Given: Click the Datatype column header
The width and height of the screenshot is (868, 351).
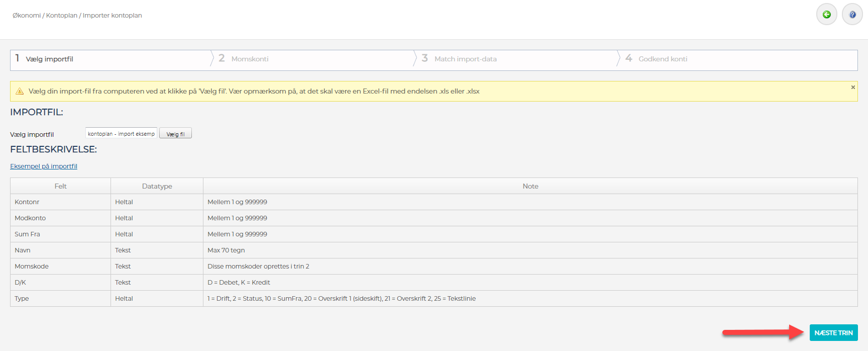Looking at the screenshot, I should (157, 186).
